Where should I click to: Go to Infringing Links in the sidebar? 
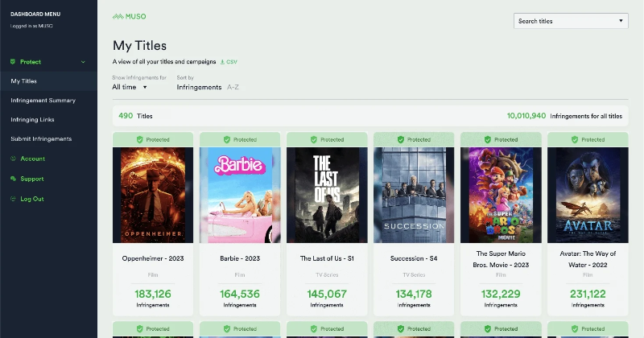coord(38,120)
